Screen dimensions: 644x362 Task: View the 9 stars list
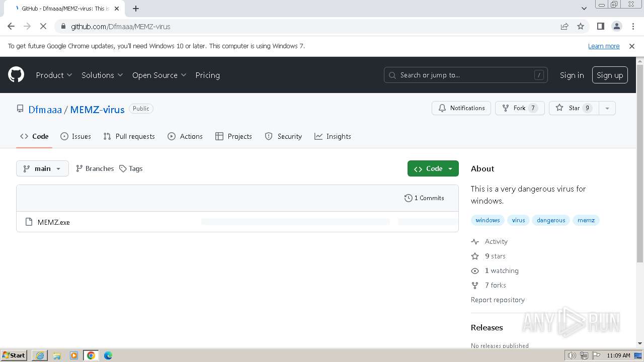pyautogui.click(x=489, y=256)
